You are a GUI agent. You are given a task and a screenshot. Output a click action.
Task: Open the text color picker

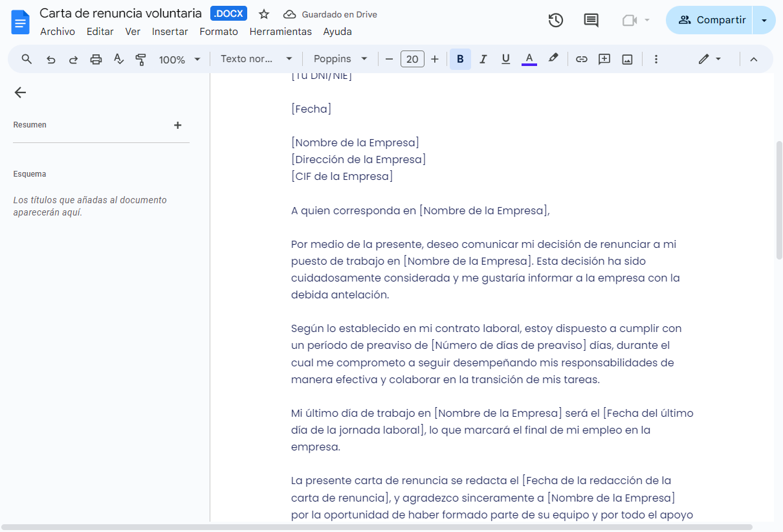(529, 59)
